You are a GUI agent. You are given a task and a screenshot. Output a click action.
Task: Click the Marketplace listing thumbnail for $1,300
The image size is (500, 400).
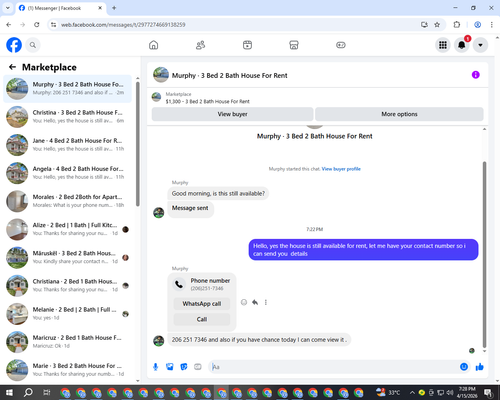pyautogui.click(x=156, y=97)
